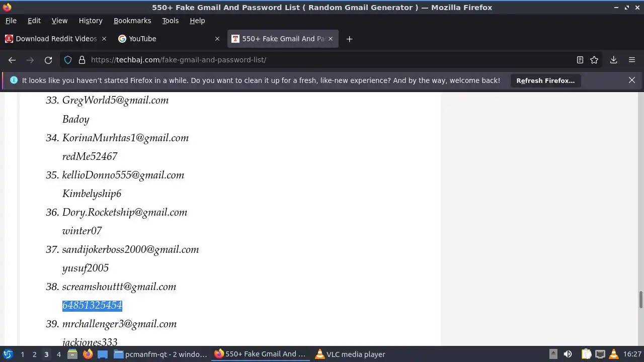
Task: Open the File menu
Action: (x=11, y=21)
